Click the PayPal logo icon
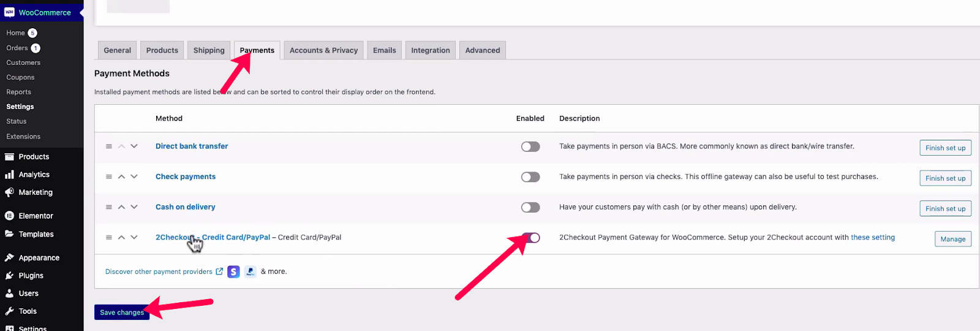 (x=251, y=272)
